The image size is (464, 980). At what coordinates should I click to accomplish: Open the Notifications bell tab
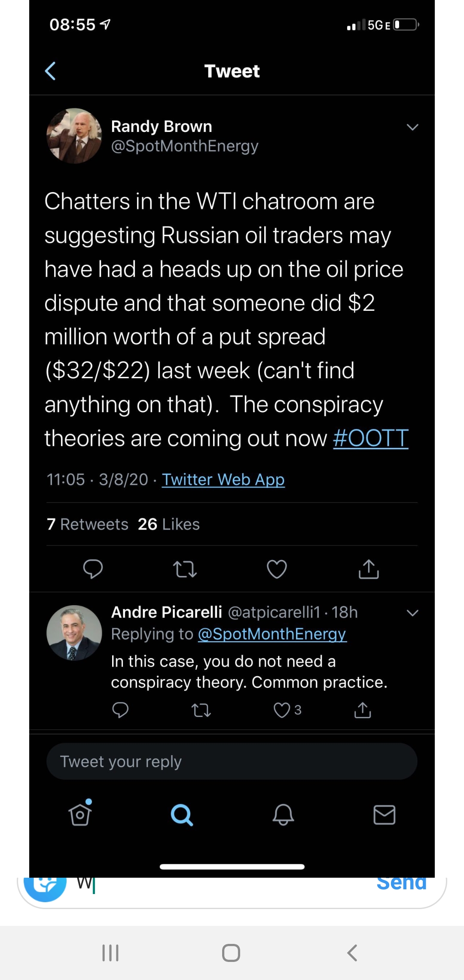(283, 815)
